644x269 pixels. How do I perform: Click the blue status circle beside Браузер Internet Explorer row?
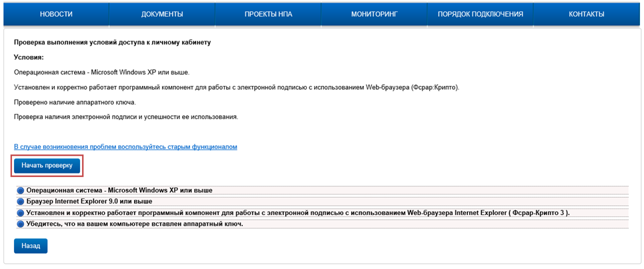(21, 202)
